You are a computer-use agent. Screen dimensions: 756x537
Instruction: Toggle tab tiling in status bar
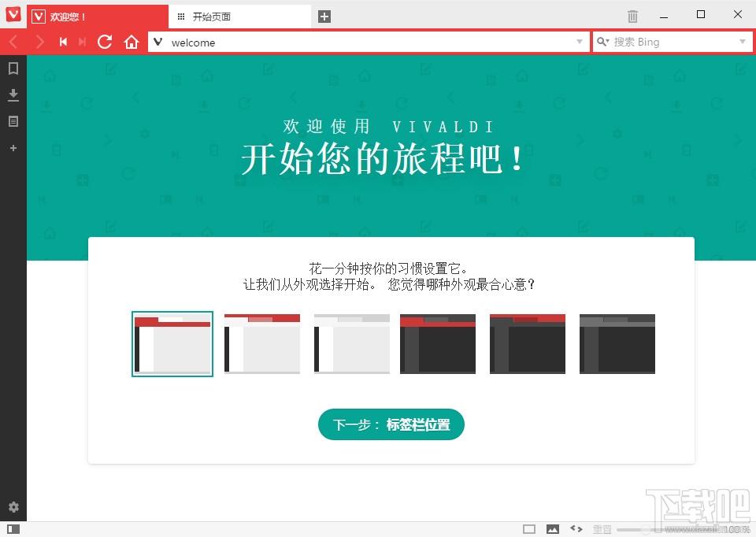[x=529, y=529]
